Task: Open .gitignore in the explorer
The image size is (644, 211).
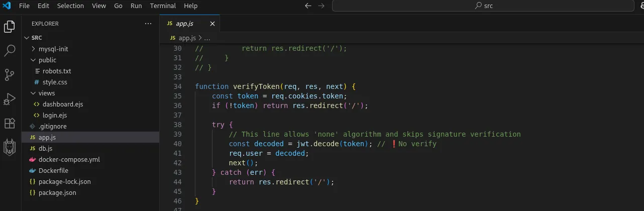Action: click(53, 127)
